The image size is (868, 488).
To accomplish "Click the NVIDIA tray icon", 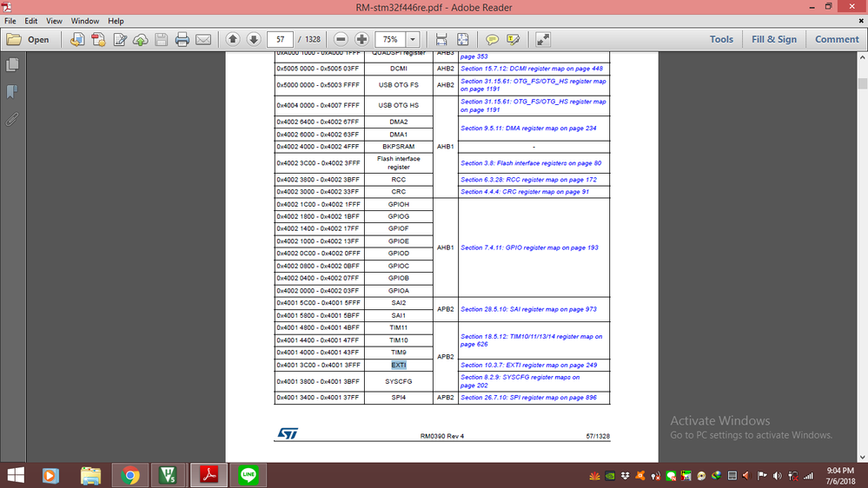I will (x=609, y=476).
